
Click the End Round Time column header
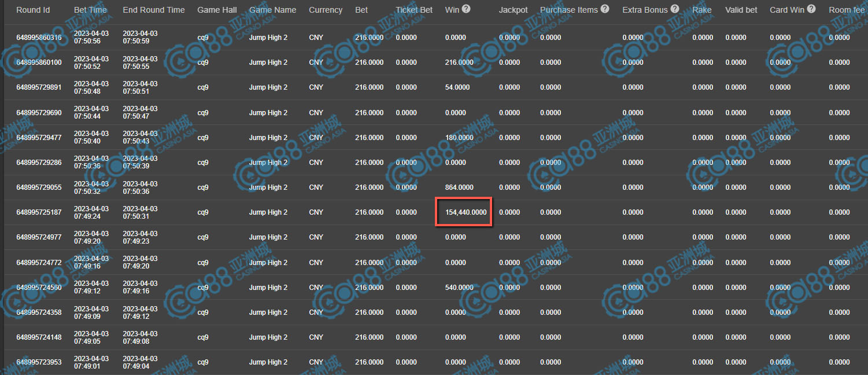tap(154, 10)
